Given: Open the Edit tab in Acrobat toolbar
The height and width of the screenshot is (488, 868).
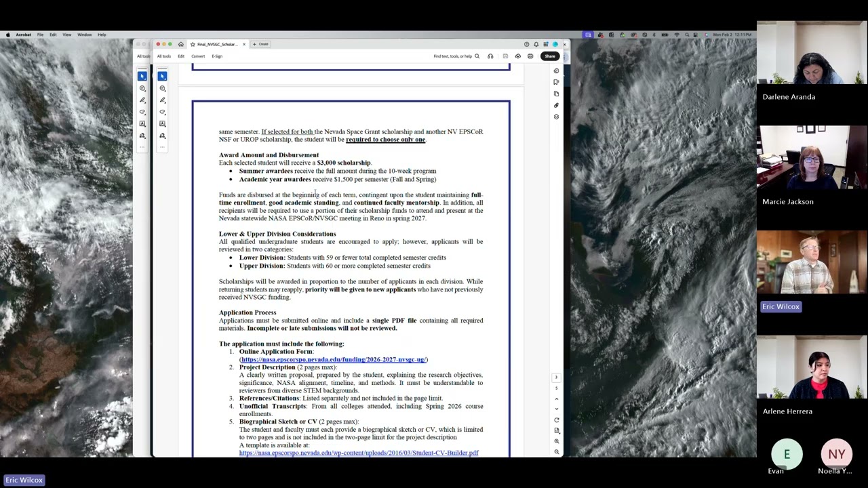Looking at the screenshot, I should pos(181,56).
